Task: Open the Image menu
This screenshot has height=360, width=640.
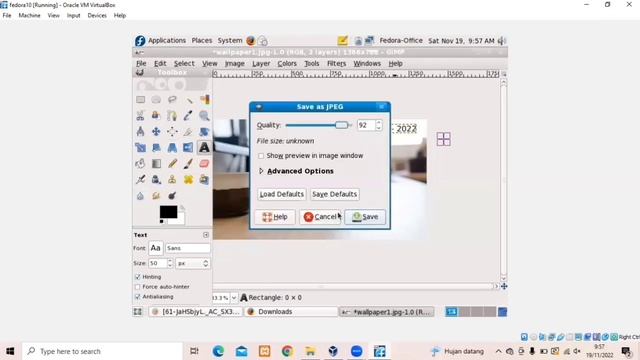Action: click(235, 64)
